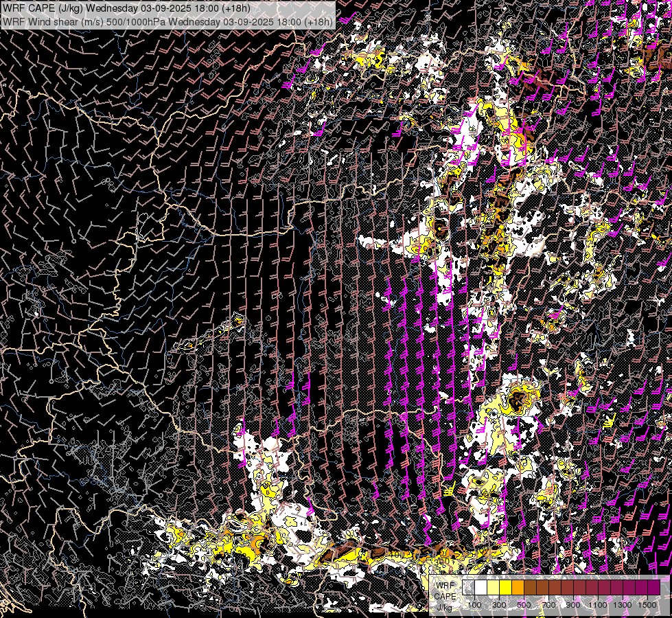Select the white CAPE legend swatch
This screenshot has height=618, width=672.
tap(481, 587)
